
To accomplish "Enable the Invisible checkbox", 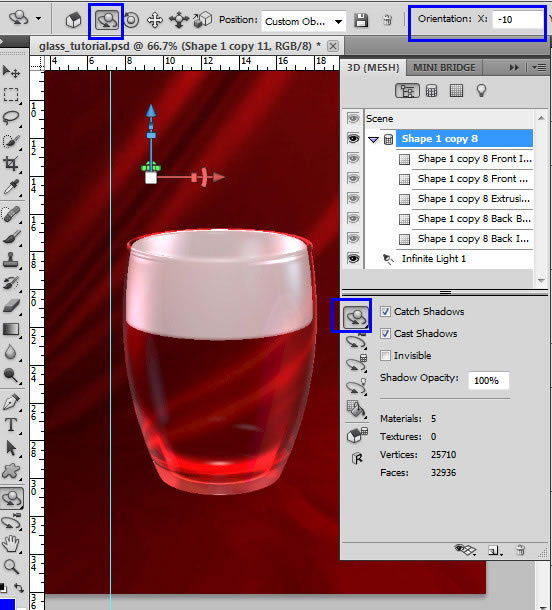I will (x=385, y=356).
